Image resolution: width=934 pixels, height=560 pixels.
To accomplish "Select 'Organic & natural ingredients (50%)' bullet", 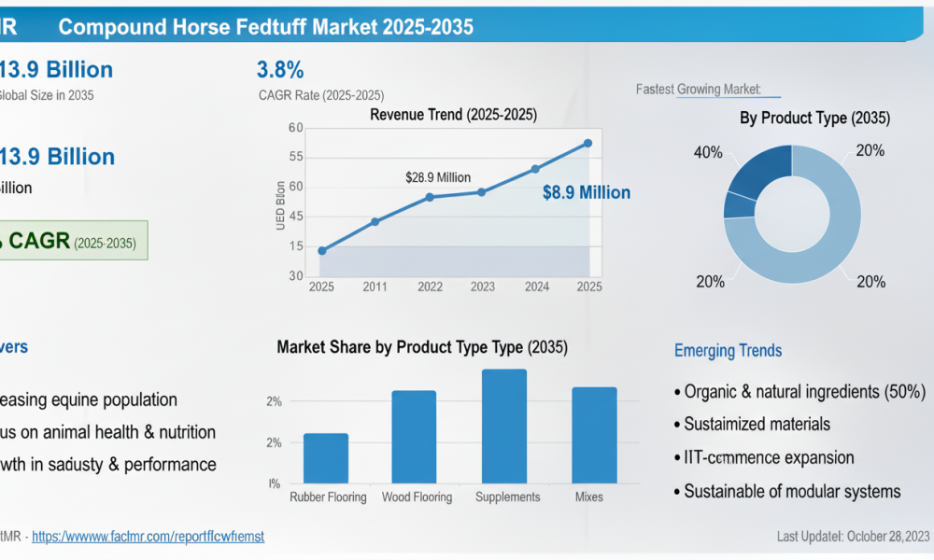I will pos(800,392).
